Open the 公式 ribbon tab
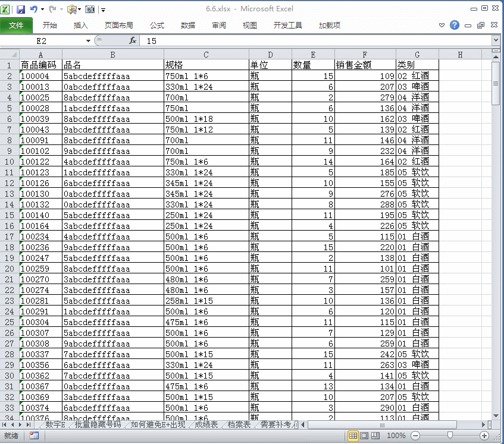Screen dimensions: 504x444 point(157,26)
